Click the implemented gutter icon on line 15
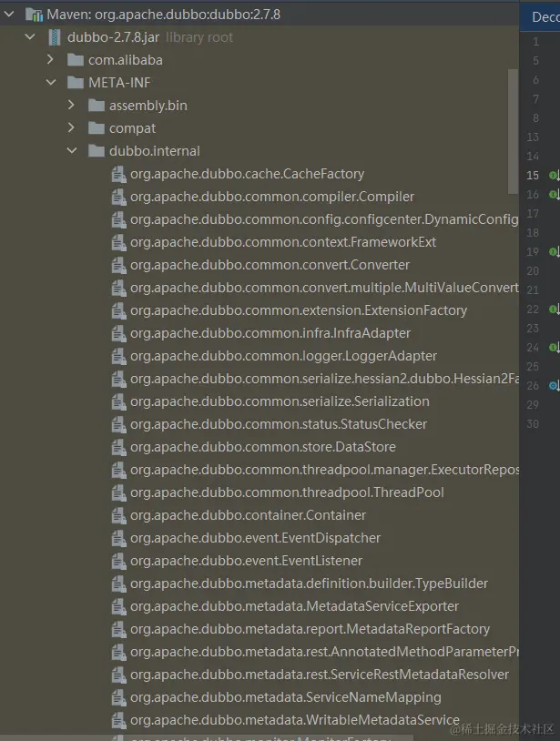This screenshot has width=560, height=741. (554, 176)
